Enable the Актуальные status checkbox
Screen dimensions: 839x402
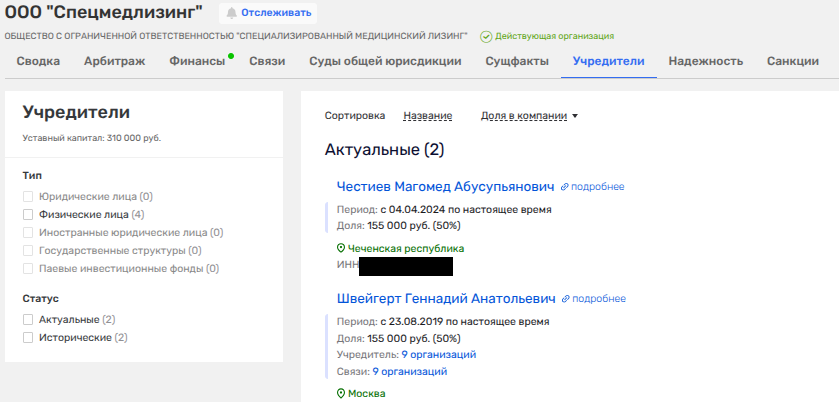29,319
